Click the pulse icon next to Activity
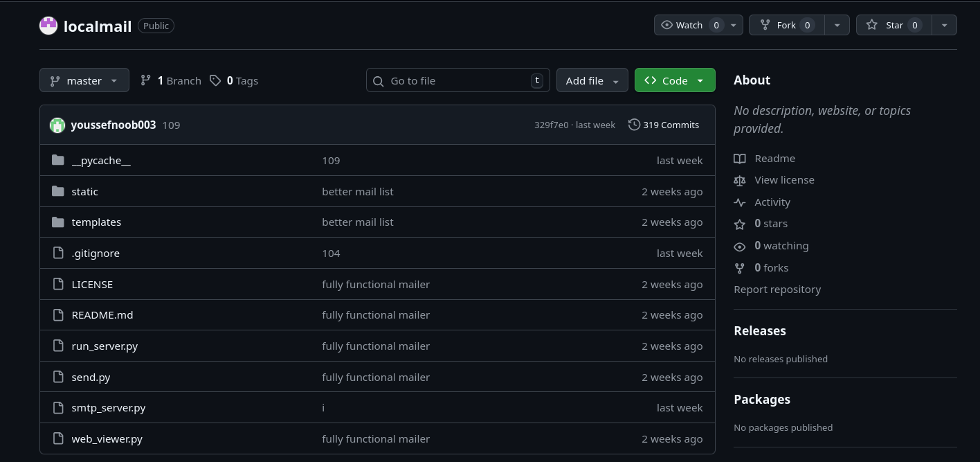The image size is (980, 462). [x=740, y=202]
